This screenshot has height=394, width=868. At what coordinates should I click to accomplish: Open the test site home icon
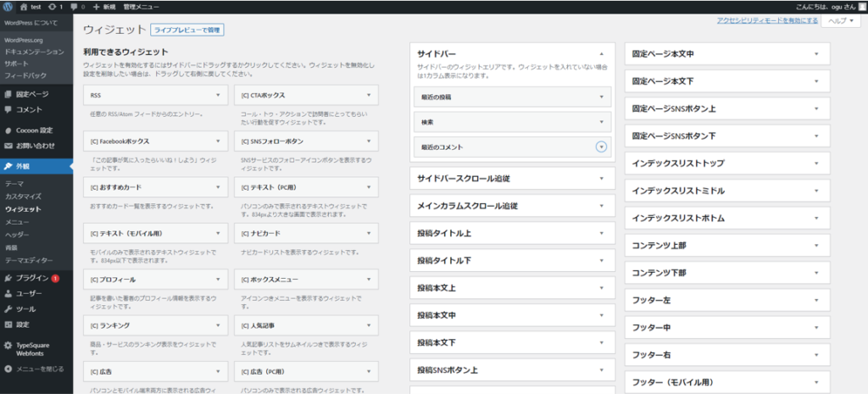(23, 7)
